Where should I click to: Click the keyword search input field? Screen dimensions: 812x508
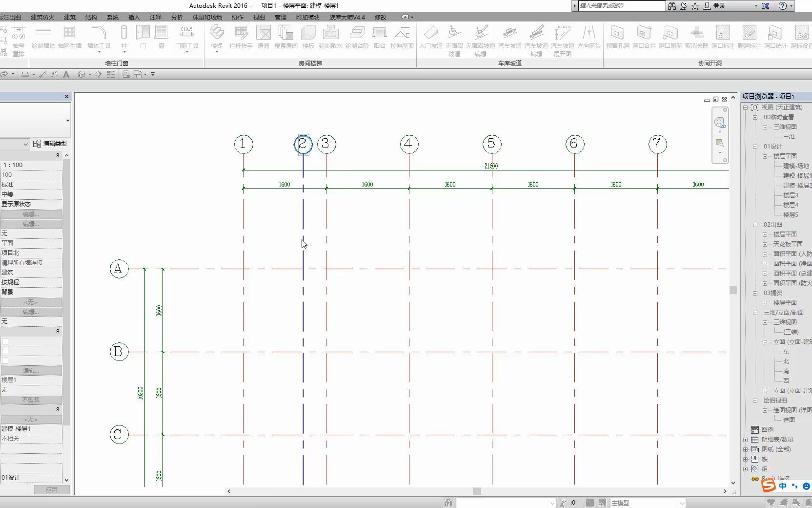(x=622, y=6)
